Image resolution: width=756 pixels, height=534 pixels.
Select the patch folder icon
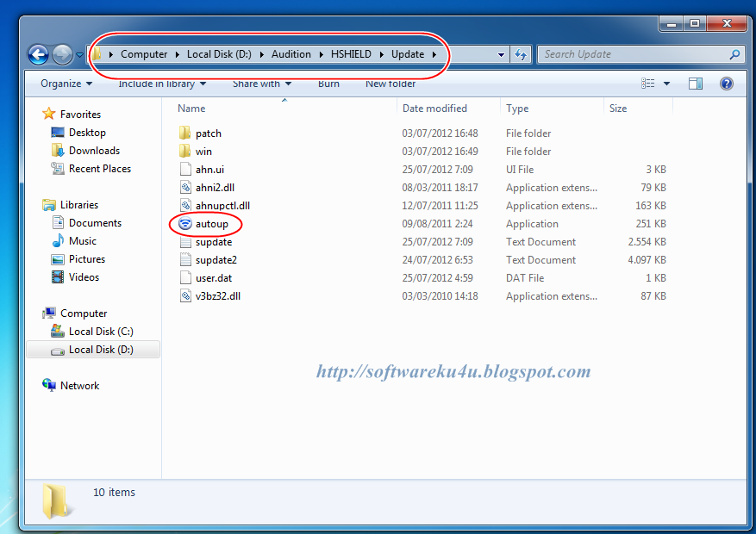pos(184,133)
